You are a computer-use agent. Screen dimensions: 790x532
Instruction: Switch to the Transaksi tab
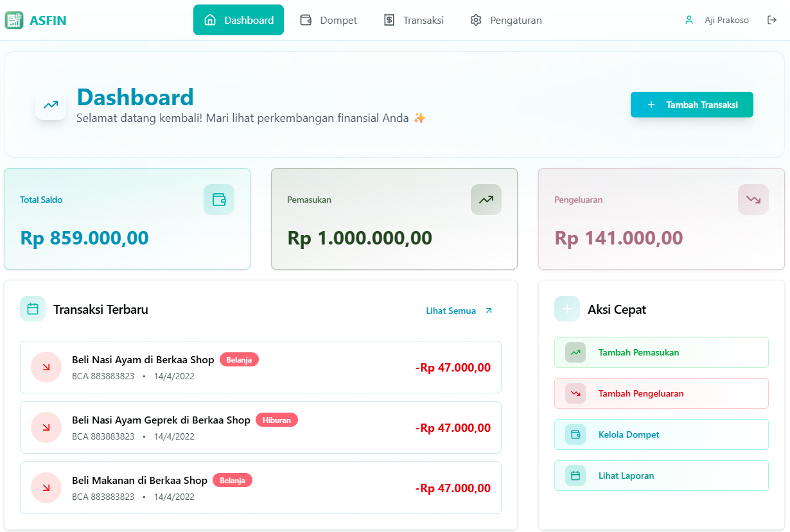(x=414, y=20)
